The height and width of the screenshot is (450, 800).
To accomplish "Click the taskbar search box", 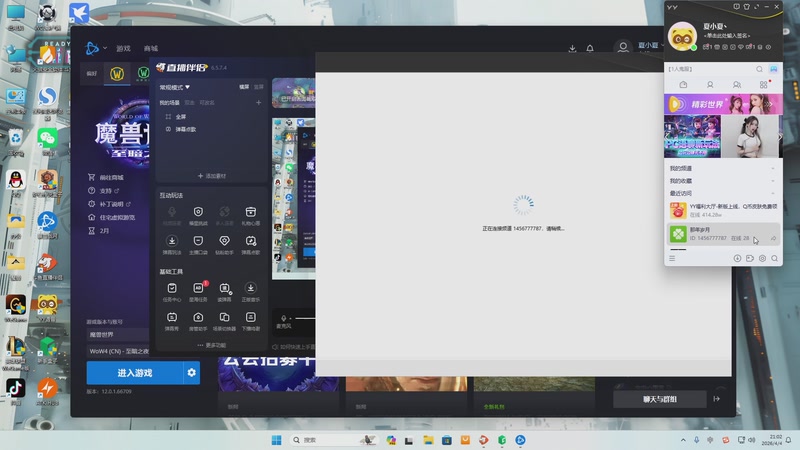I will (334, 440).
